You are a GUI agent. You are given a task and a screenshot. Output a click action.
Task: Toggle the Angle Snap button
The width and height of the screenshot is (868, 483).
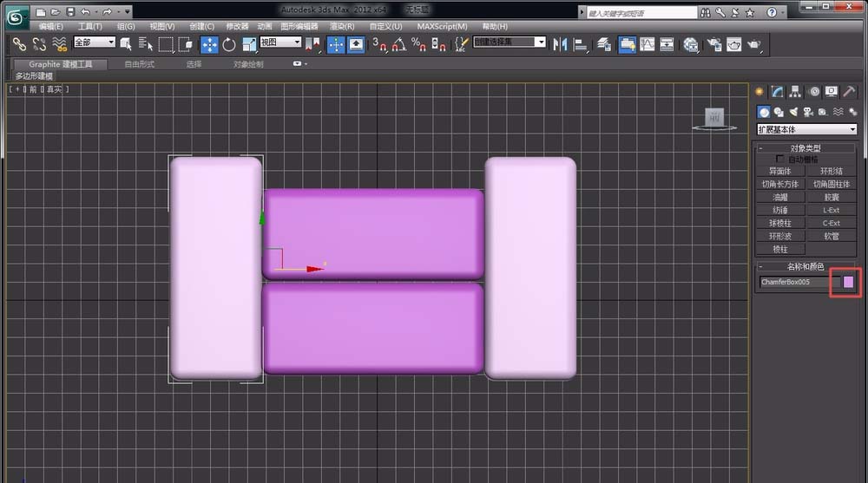pyautogui.click(x=399, y=44)
